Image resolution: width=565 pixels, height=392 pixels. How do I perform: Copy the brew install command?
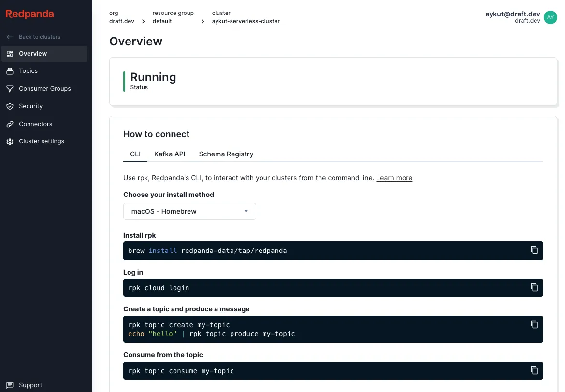coord(534,250)
